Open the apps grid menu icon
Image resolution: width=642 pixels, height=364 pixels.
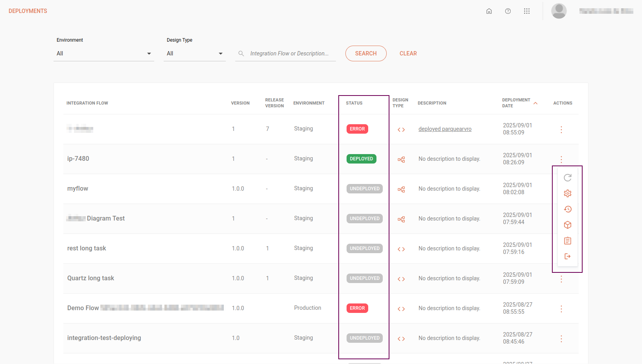527,11
